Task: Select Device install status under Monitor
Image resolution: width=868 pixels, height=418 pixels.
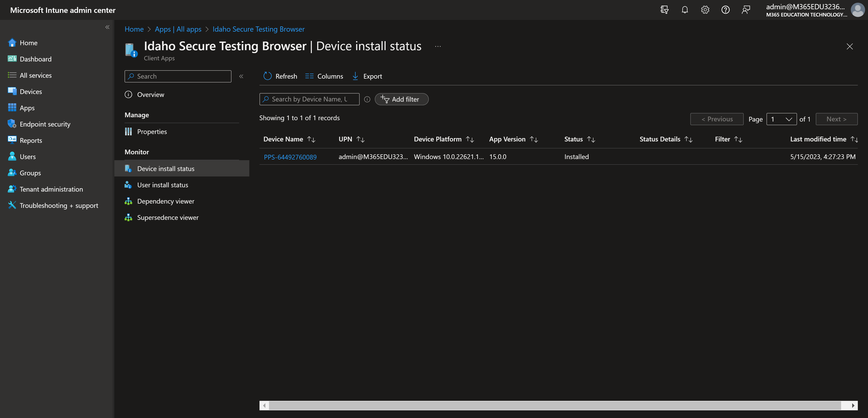Action: click(x=182, y=168)
